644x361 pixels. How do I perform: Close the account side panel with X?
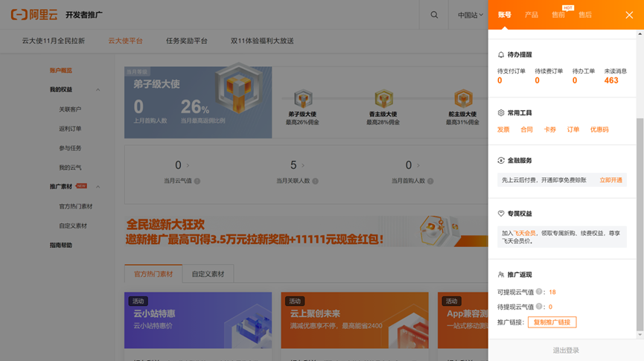click(629, 15)
